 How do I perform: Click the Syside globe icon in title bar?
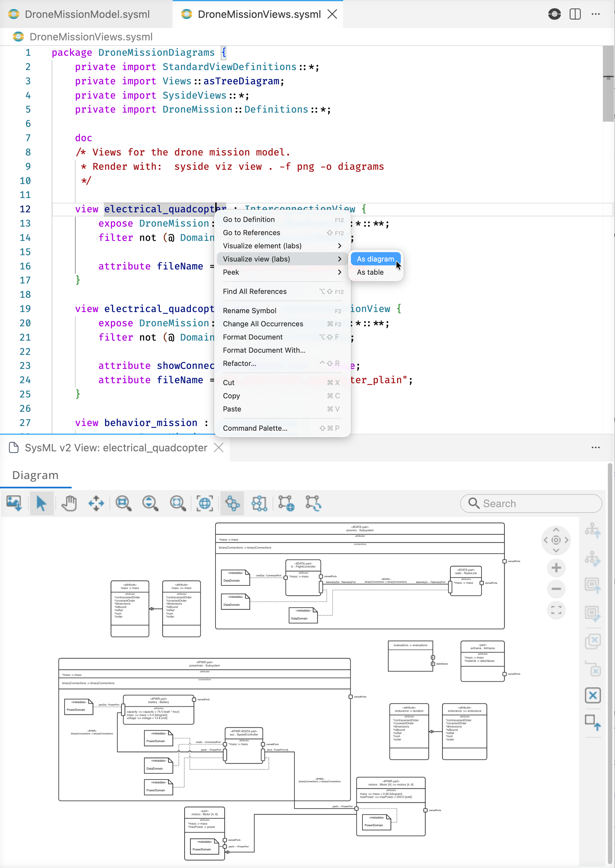pyautogui.click(x=554, y=14)
